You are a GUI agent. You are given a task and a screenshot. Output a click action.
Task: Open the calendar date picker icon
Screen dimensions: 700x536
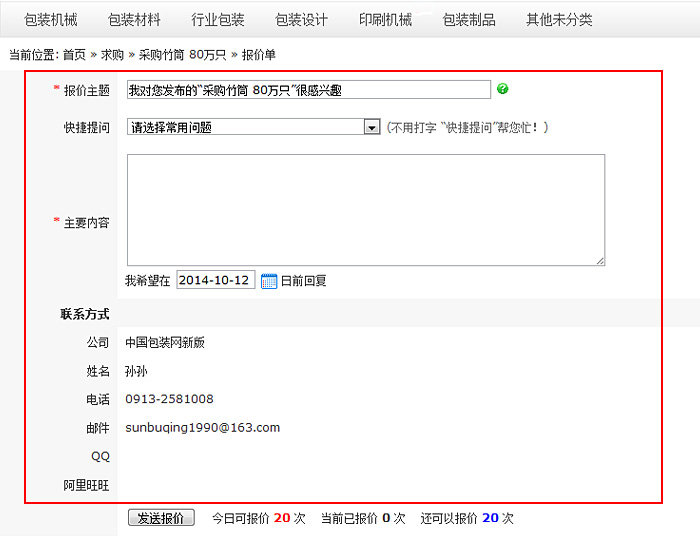(x=268, y=281)
